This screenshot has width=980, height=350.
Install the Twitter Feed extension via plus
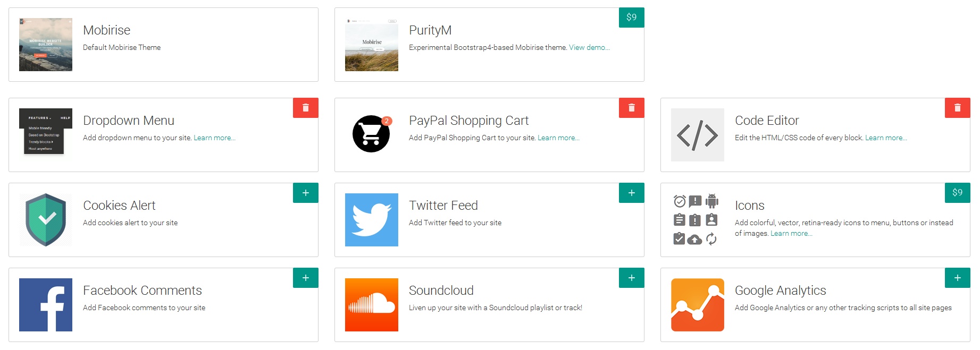click(632, 193)
